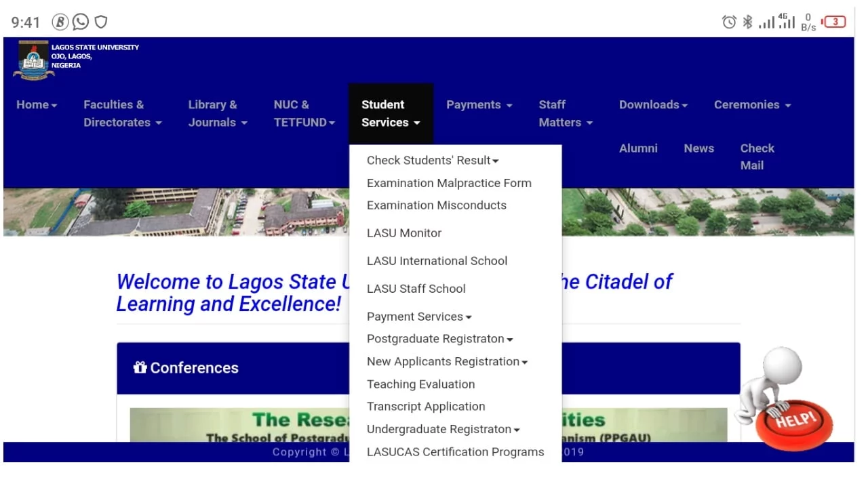Open the Transcript Application link
868x488 pixels.
(x=426, y=407)
